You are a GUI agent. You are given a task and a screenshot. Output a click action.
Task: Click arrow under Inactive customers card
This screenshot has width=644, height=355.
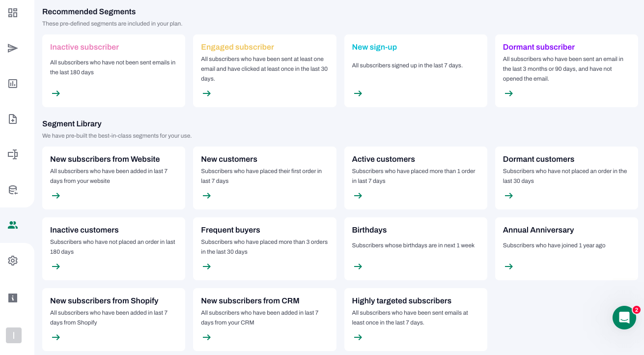[x=56, y=266]
